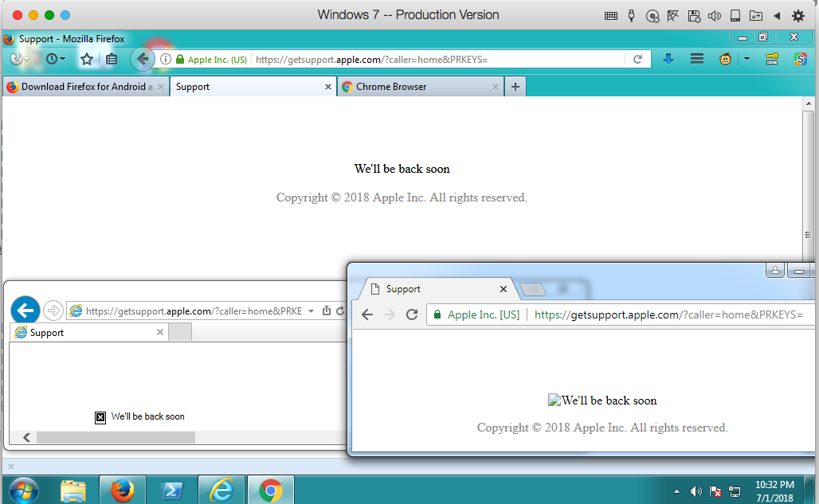The image size is (819, 504).
Task: Open Windows Explorer from the taskbar
Action: (x=72, y=490)
